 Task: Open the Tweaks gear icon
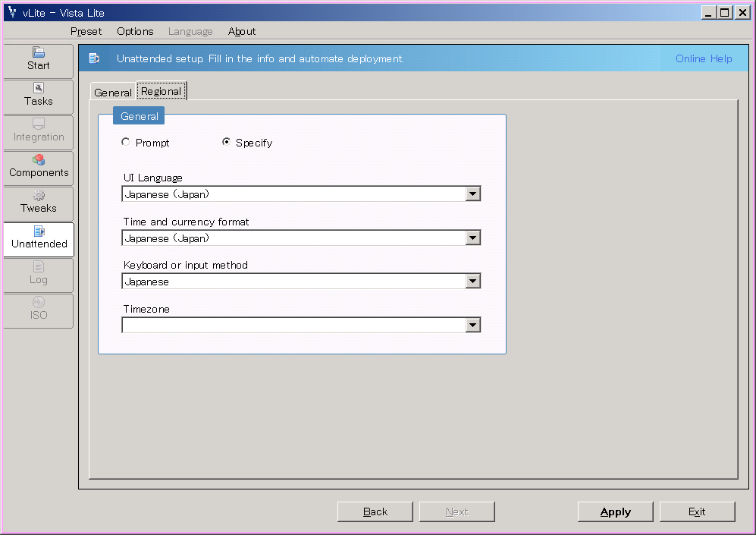click(x=39, y=196)
